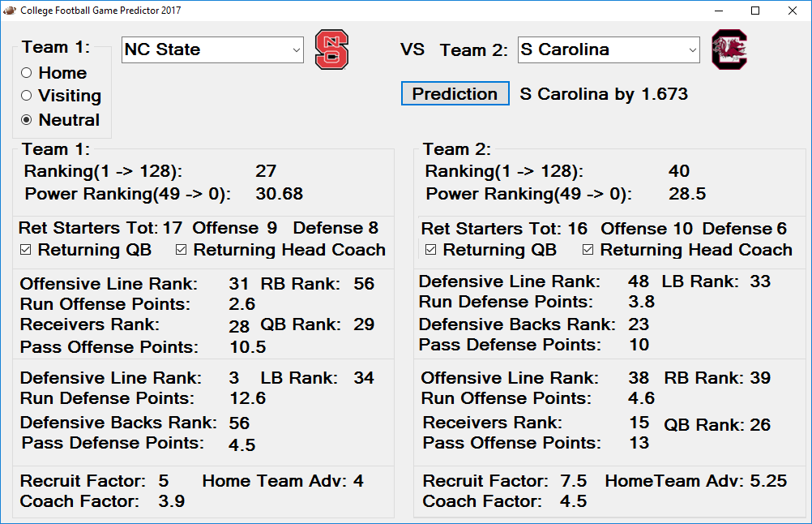Run the Prediction button
The width and height of the screenshot is (812, 524).
[x=455, y=93]
